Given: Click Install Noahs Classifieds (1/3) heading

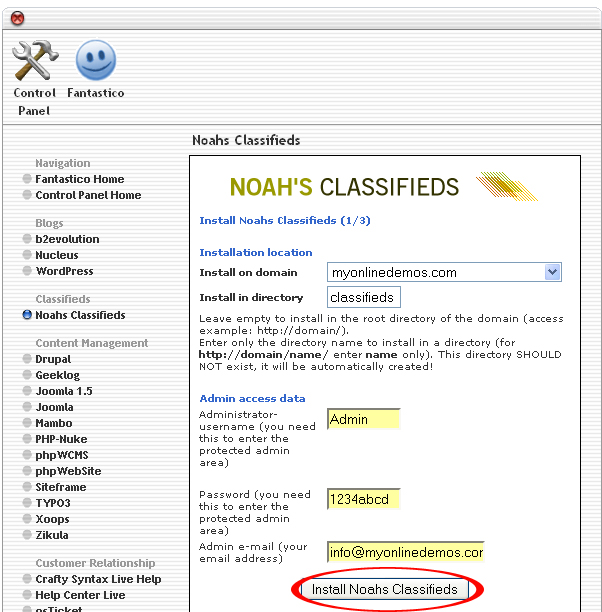Looking at the screenshot, I should 285,221.
